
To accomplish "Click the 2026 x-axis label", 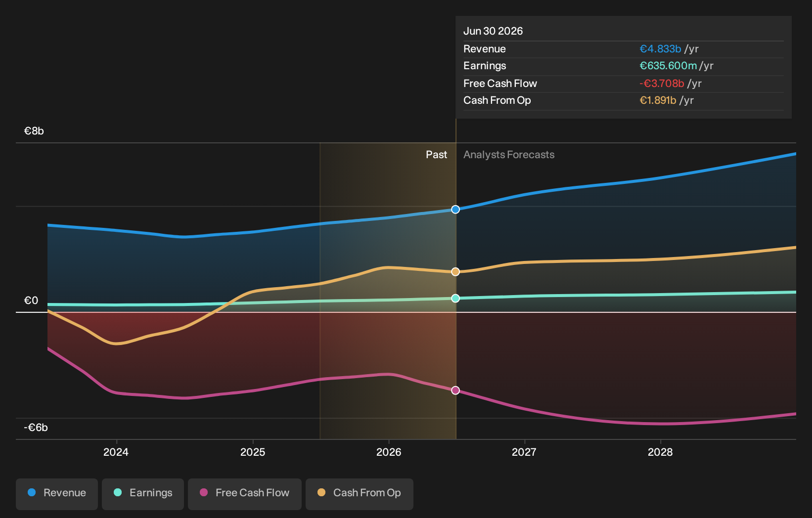I will point(389,452).
